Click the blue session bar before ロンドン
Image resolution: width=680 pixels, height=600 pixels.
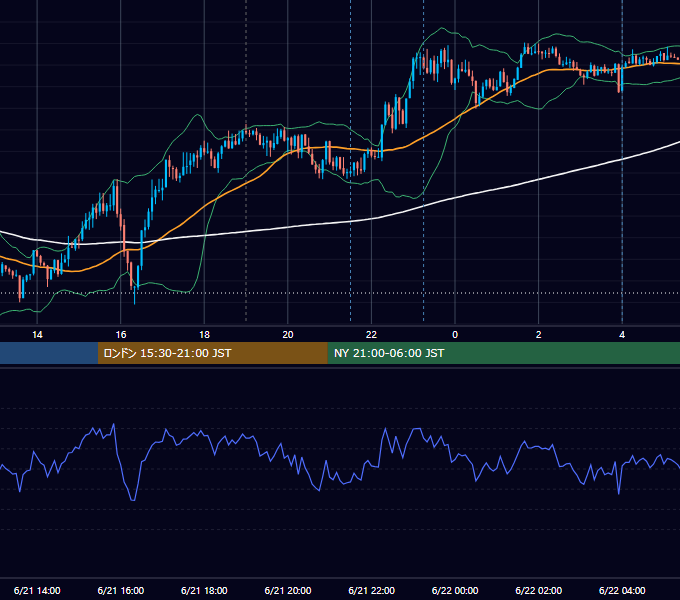click(x=49, y=353)
